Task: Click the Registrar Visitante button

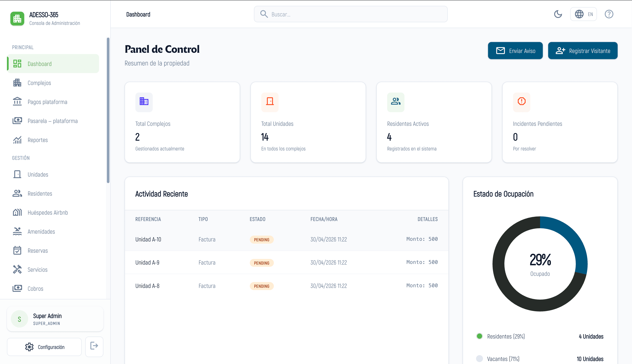Action: coord(583,51)
